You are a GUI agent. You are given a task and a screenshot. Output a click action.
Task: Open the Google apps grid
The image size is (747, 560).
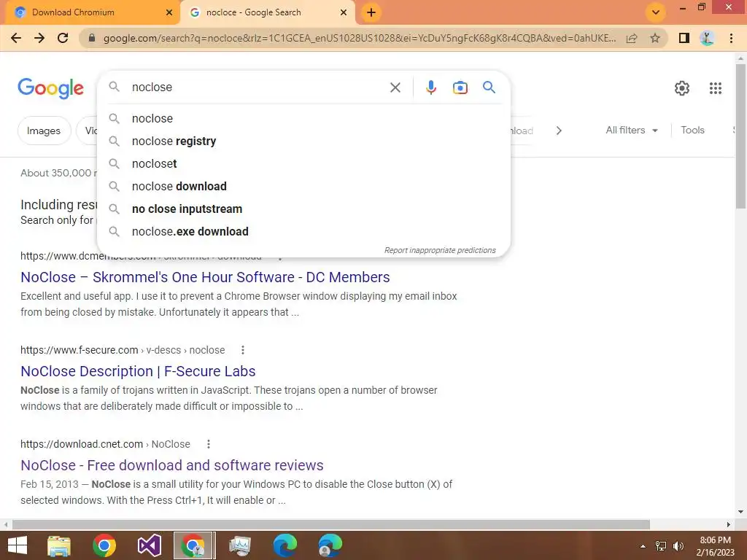[715, 88]
